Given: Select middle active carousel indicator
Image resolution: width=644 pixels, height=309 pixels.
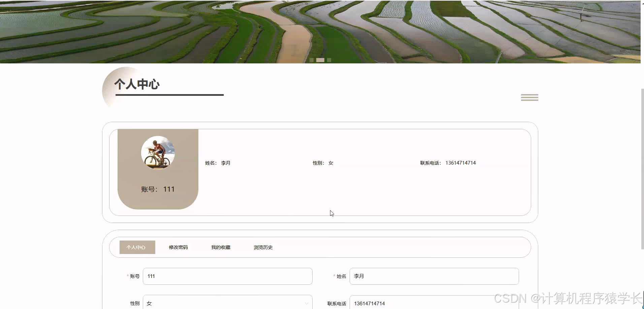Looking at the screenshot, I should point(320,60).
